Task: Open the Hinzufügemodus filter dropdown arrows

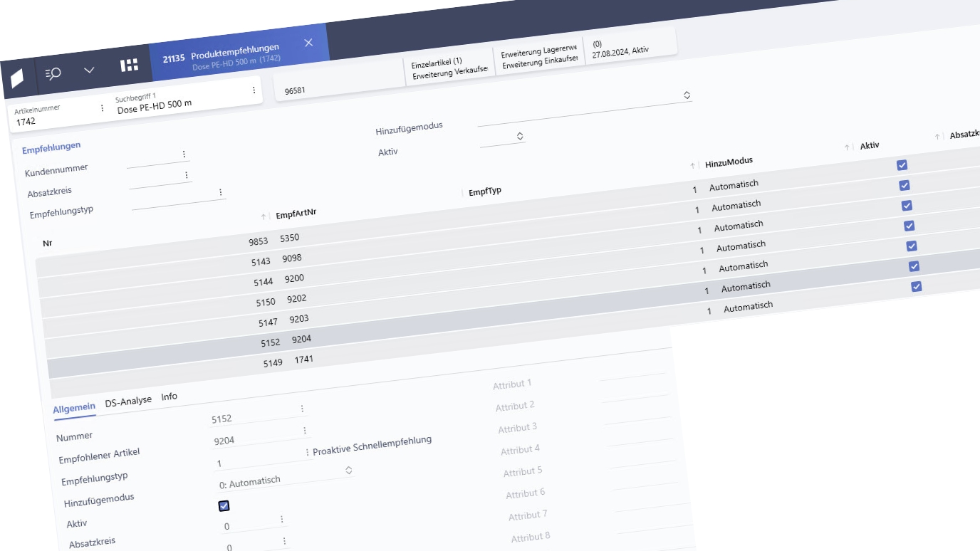Action: pos(687,95)
